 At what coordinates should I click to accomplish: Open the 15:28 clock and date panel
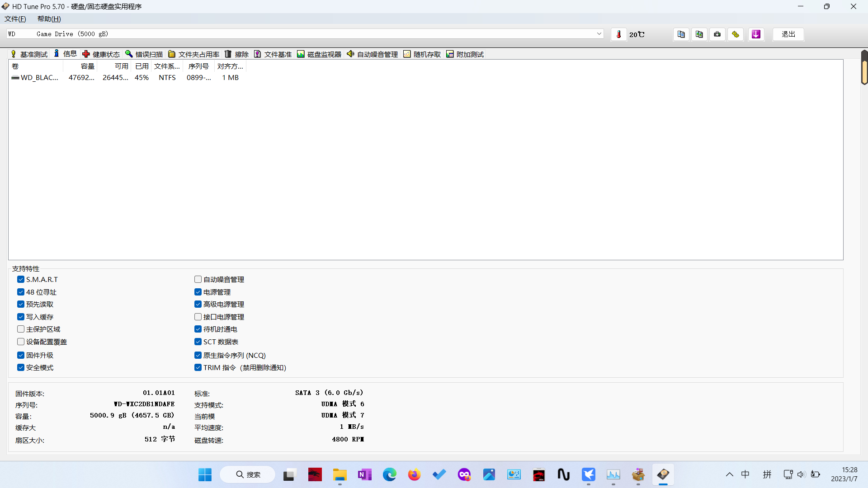click(844, 474)
